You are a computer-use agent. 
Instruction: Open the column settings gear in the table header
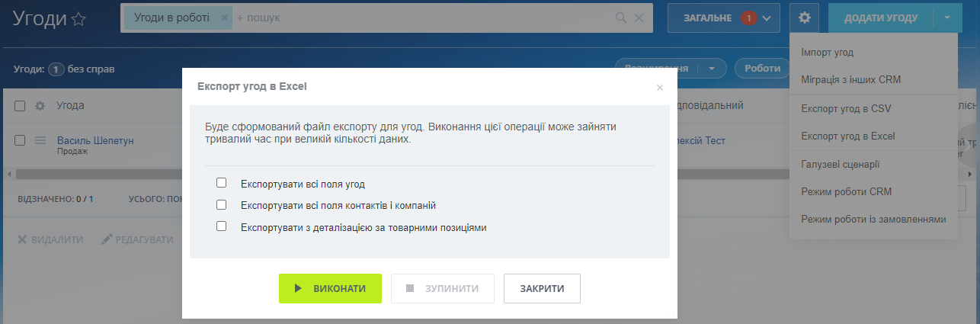click(x=40, y=105)
